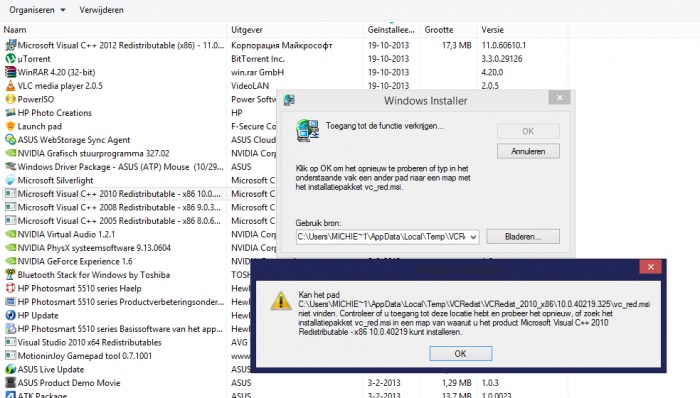Click the HP Photosmart 5510 Haelp icon
The height and width of the screenshot is (398, 700).
(x=10, y=288)
